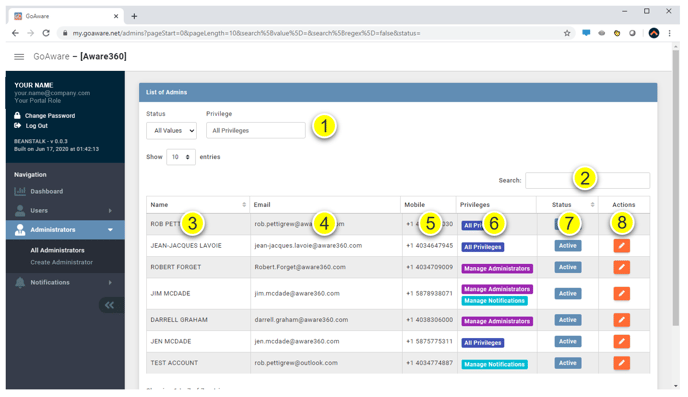Click in the Search input field
The image size is (688, 397).
pos(588,181)
